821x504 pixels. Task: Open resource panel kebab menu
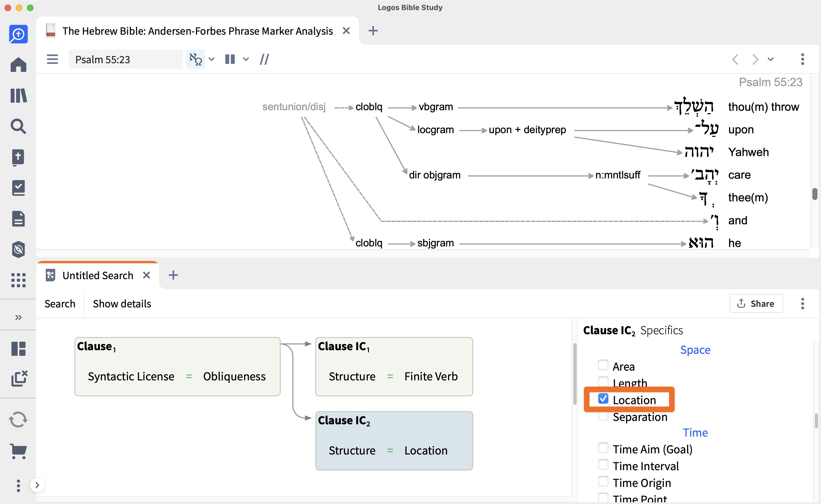pyautogui.click(x=802, y=59)
